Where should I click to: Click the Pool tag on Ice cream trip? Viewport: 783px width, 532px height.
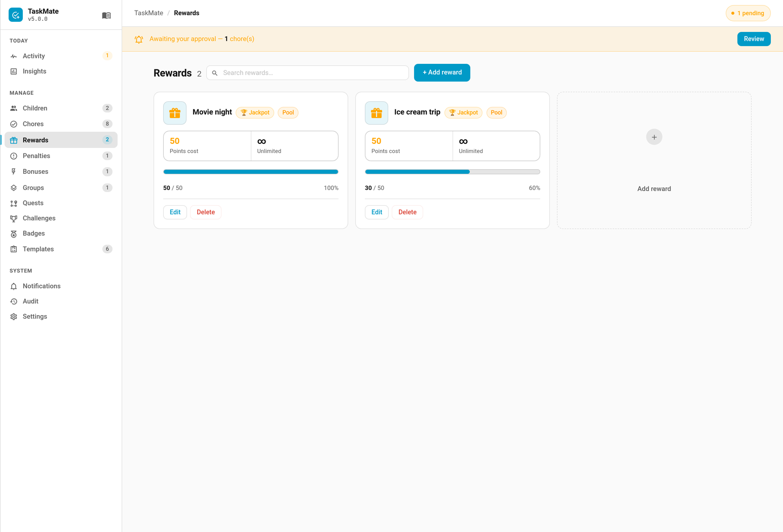497,112
